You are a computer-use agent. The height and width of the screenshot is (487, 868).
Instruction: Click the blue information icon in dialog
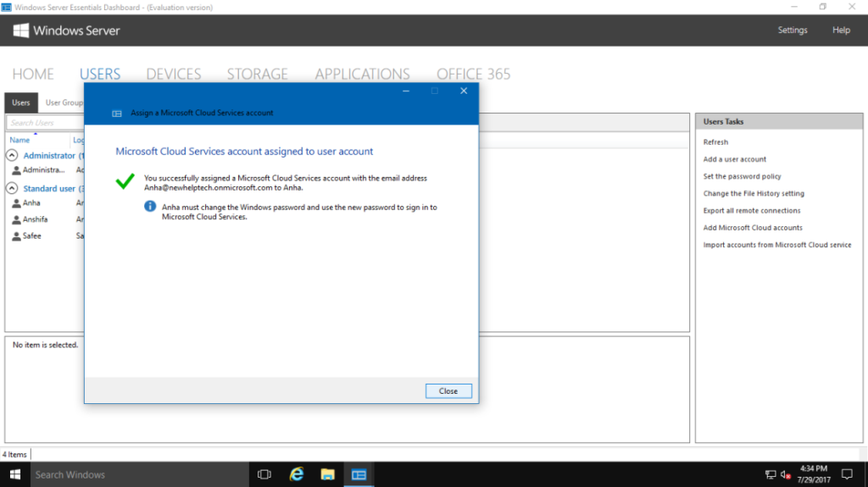(150, 207)
